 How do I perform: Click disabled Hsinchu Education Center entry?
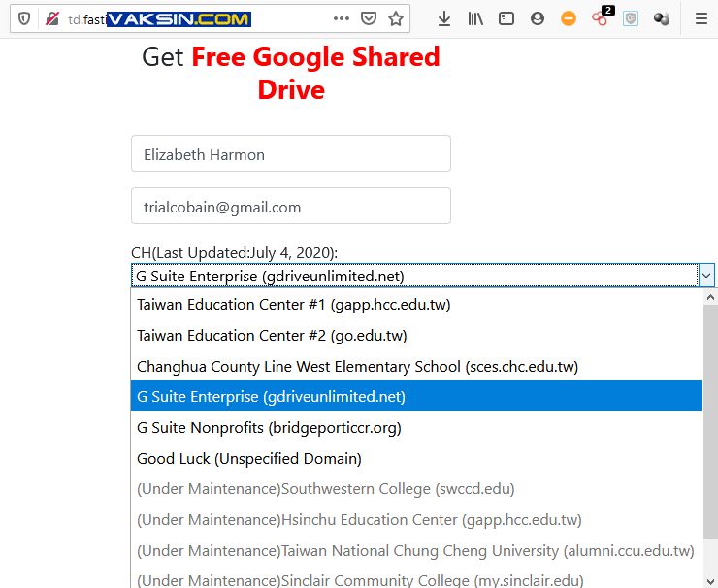tap(416, 520)
